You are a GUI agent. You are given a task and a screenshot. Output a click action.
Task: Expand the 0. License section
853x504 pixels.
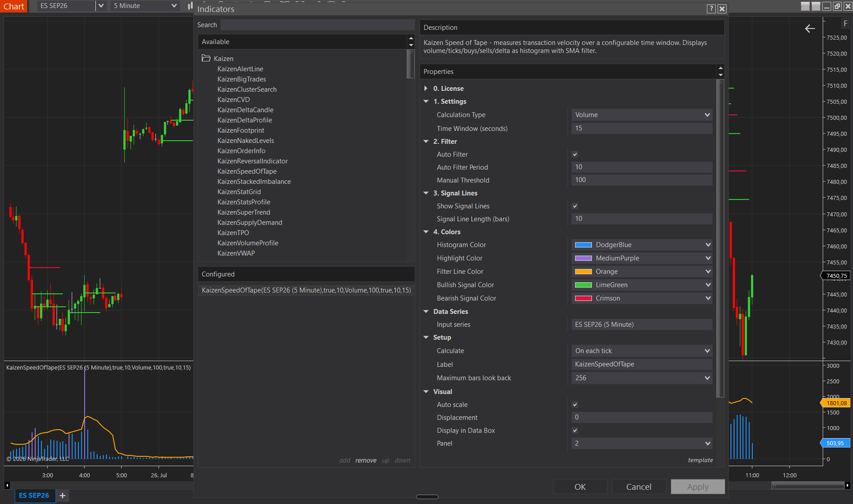point(426,89)
